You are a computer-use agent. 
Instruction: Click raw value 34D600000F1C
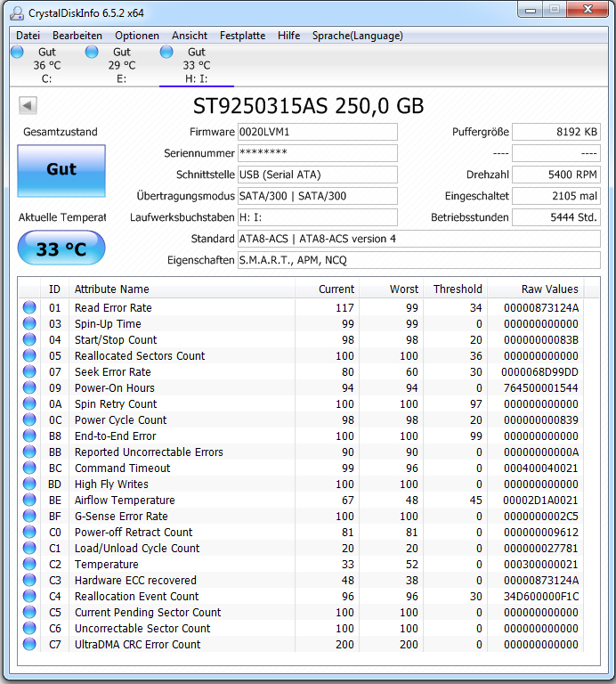tap(541, 597)
